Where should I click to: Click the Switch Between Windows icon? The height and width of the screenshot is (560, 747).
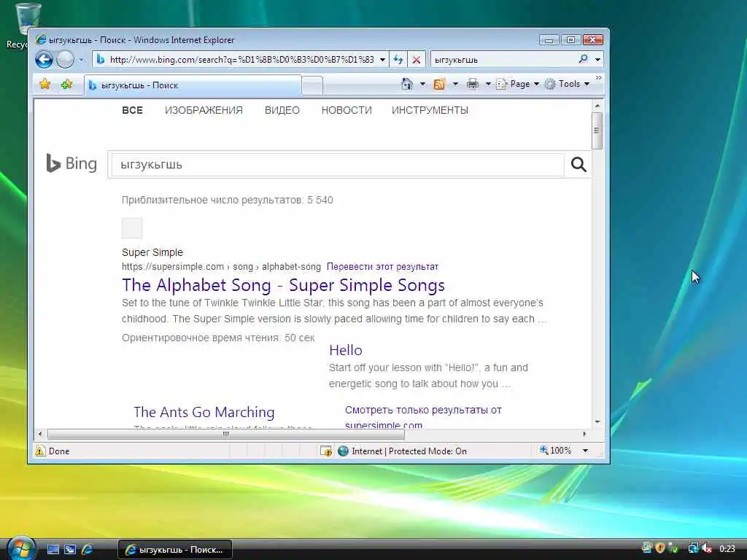pos(70,550)
